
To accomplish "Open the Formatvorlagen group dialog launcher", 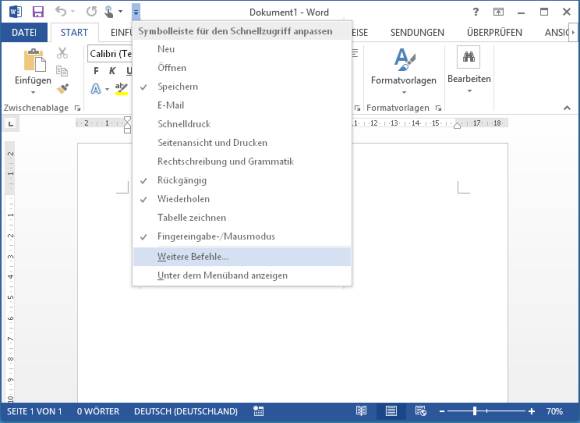I will pyautogui.click(x=438, y=108).
